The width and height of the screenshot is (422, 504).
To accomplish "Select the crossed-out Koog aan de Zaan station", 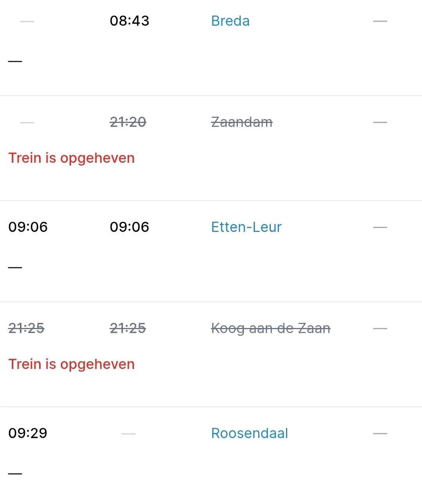I will tap(270, 328).
